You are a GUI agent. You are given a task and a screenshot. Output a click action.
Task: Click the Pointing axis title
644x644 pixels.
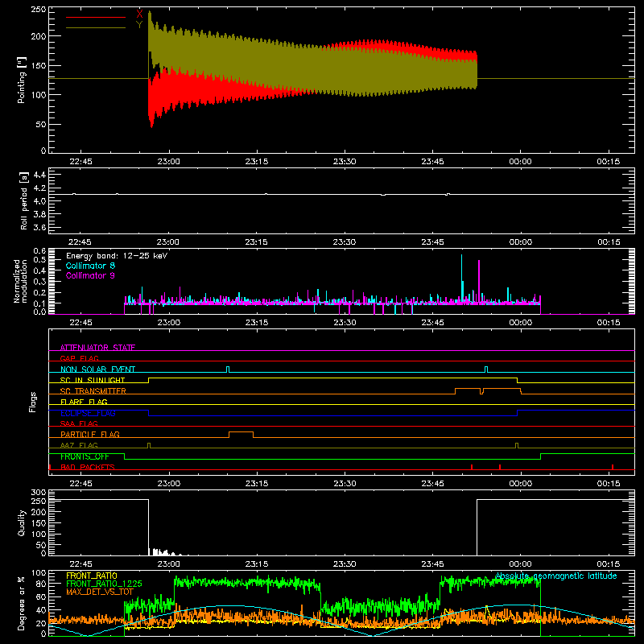coord(22,80)
